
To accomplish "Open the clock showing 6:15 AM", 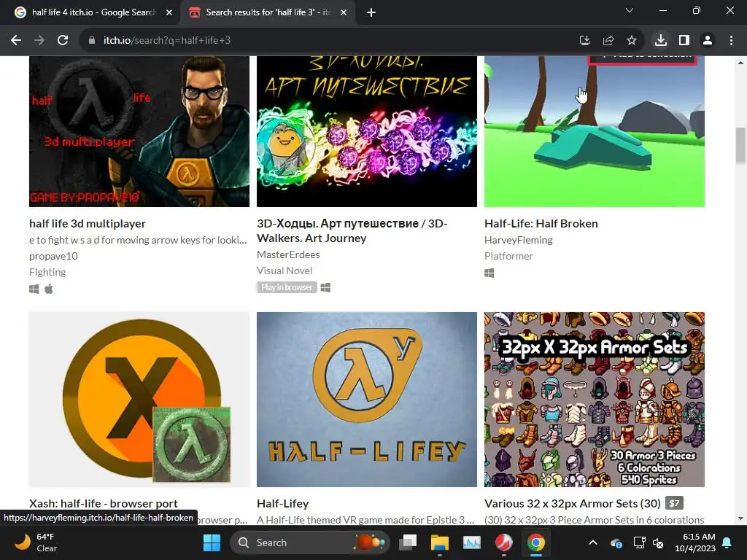I will click(x=695, y=542).
